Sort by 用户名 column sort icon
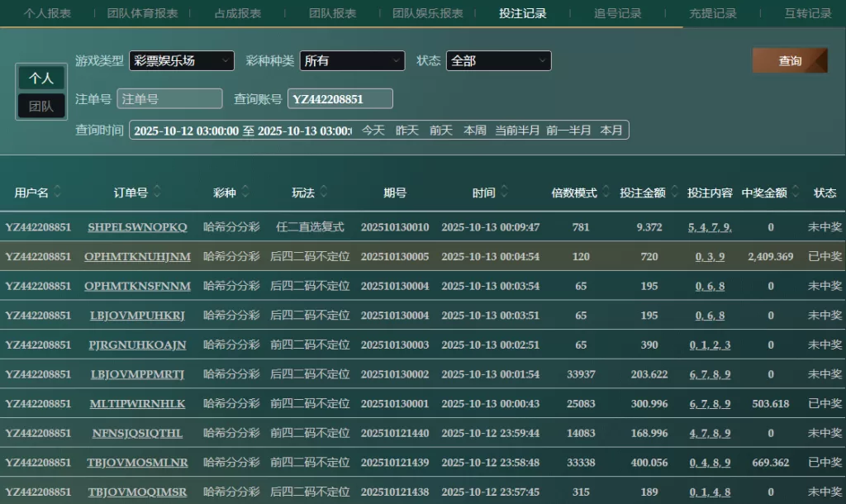The width and height of the screenshot is (846, 504). point(57,193)
